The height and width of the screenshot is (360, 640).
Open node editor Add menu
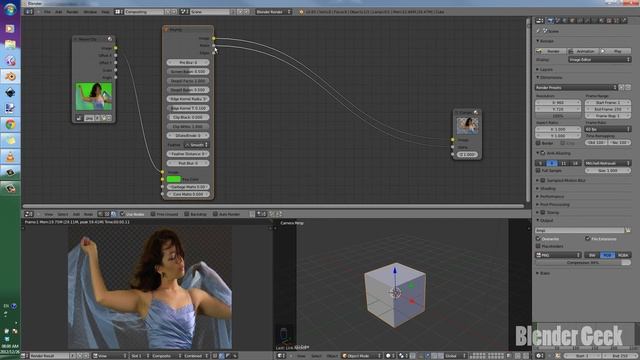(76, 214)
